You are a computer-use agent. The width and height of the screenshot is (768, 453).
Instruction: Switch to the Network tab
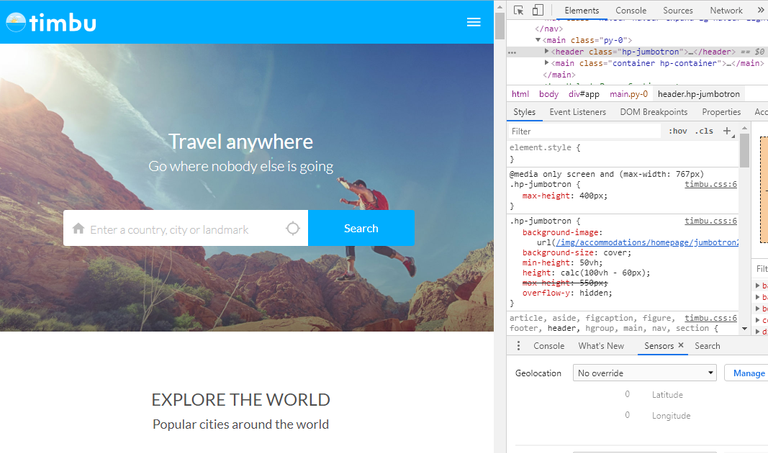point(726,10)
